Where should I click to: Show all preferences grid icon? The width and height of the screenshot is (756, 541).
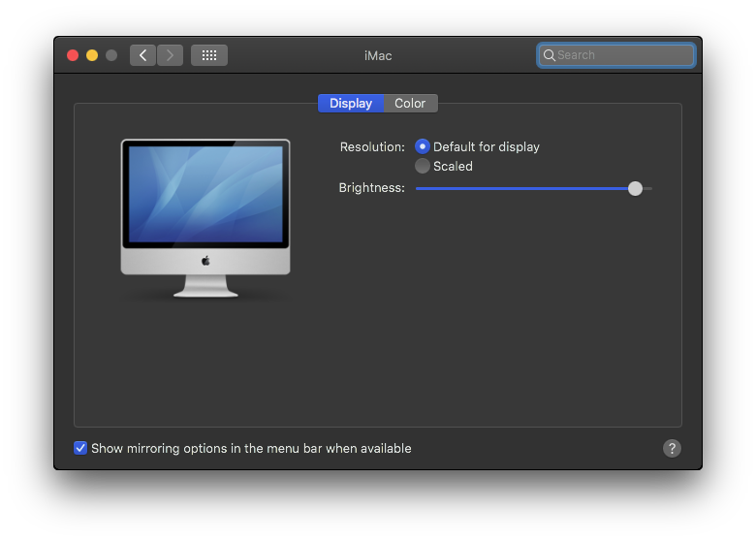[x=209, y=55]
